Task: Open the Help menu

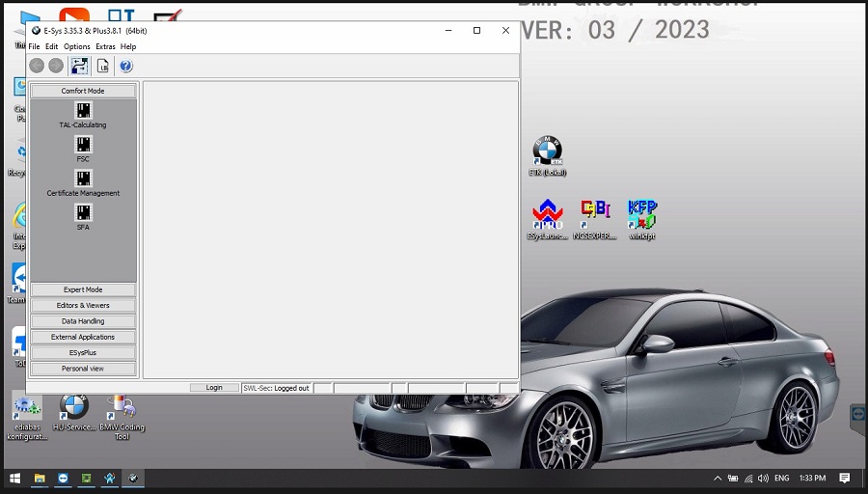Action: point(128,46)
